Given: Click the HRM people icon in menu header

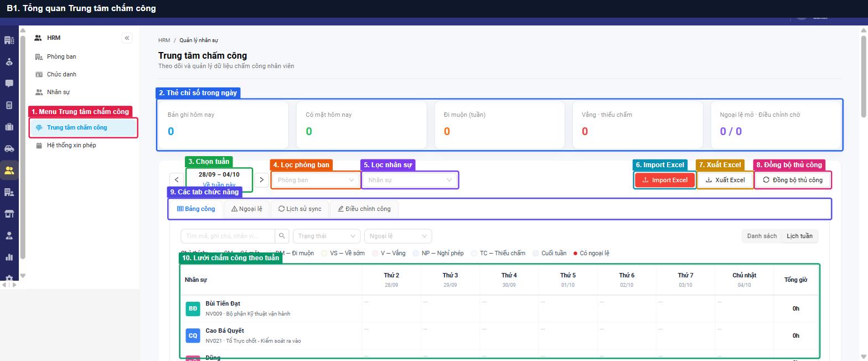Looking at the screenshot, I should (x=38, y=38).
